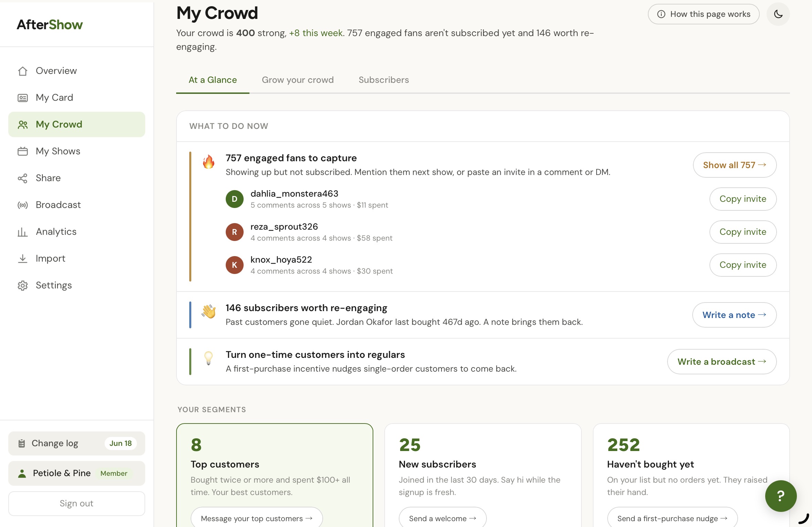
Task: Click Show all 757 button
Action: (x=735, y=165)
